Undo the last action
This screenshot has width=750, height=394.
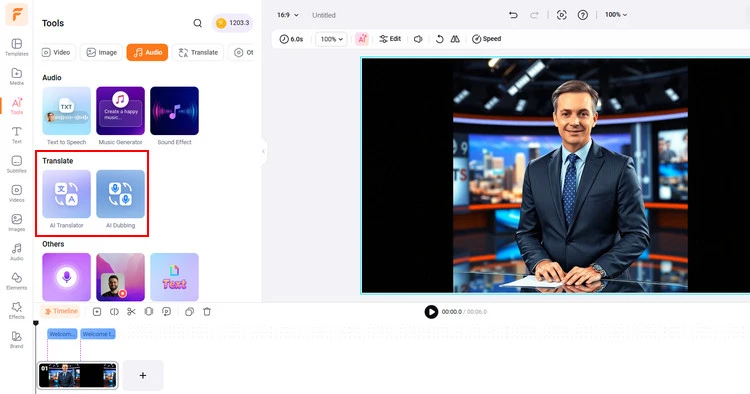pyautogui.click(x=513, y=15)
